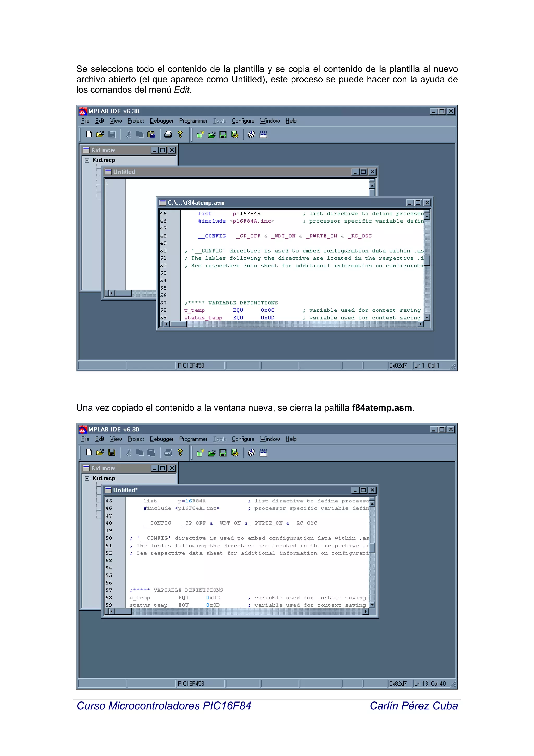534x756 pixels.
Task: Click Open Project green folder in lower MPLAB toolbar
Action: point(211,453)
